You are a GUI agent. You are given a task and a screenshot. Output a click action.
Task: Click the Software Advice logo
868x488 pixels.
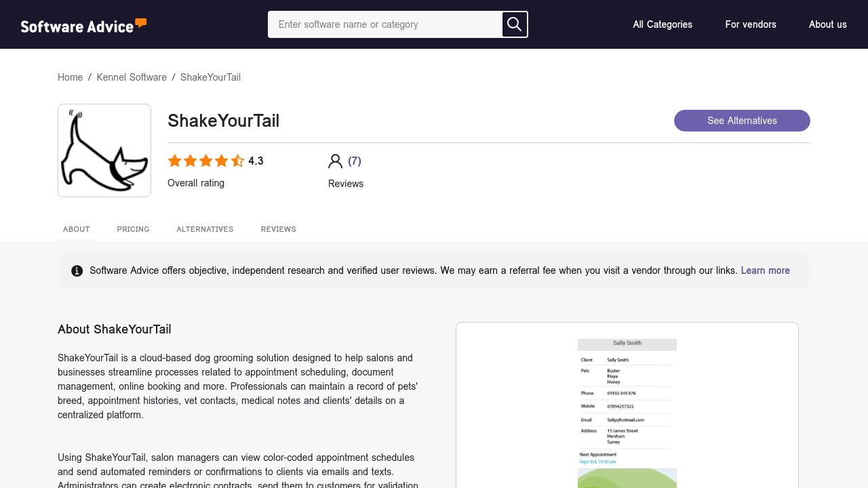tap(83, 26)
